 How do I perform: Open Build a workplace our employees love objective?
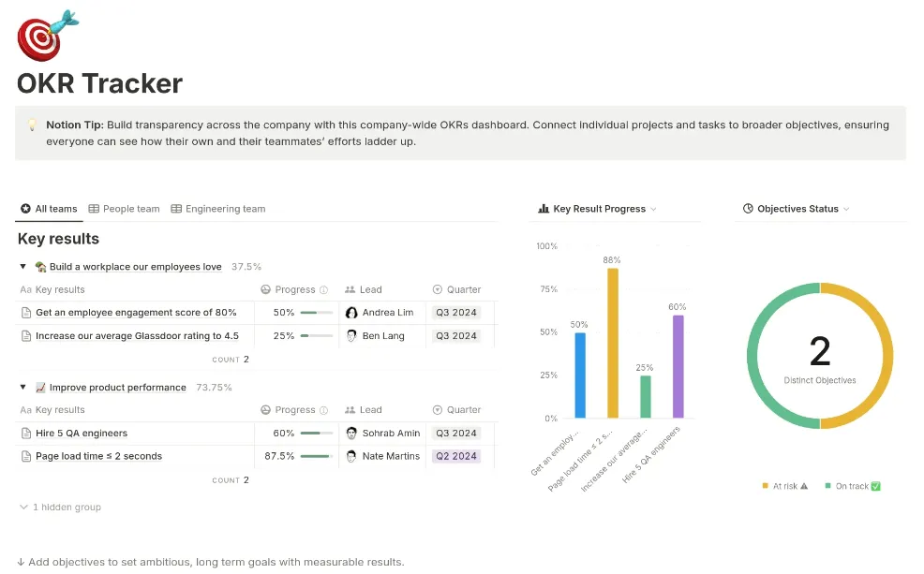136,267
